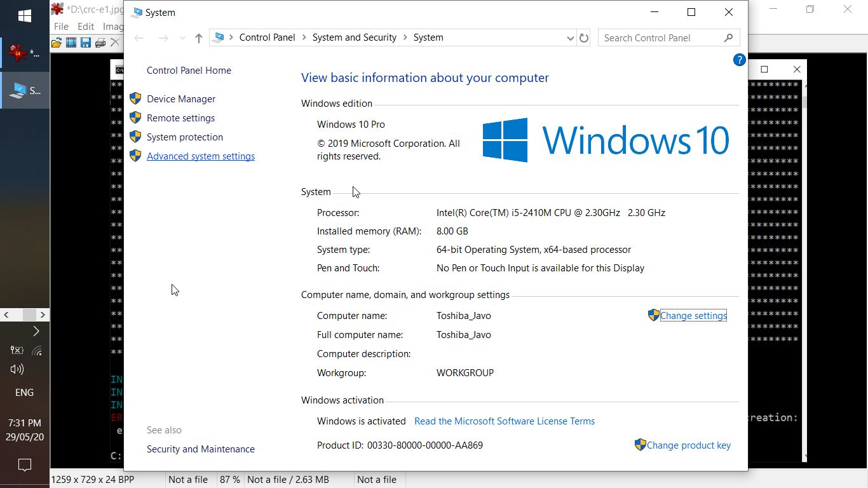
Task: Check Wi-Fi networks via the tray icon
Action: [36, 350]
